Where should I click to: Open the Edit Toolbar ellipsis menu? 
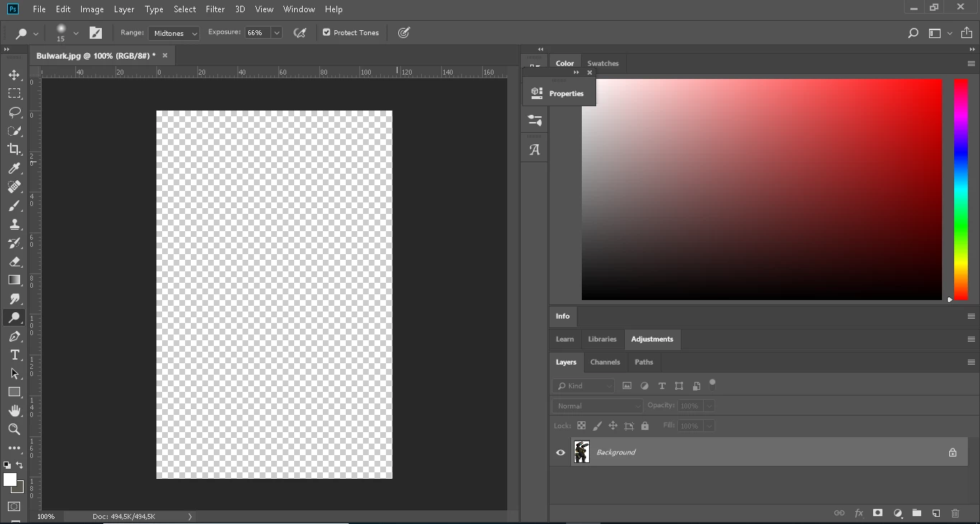14,448
